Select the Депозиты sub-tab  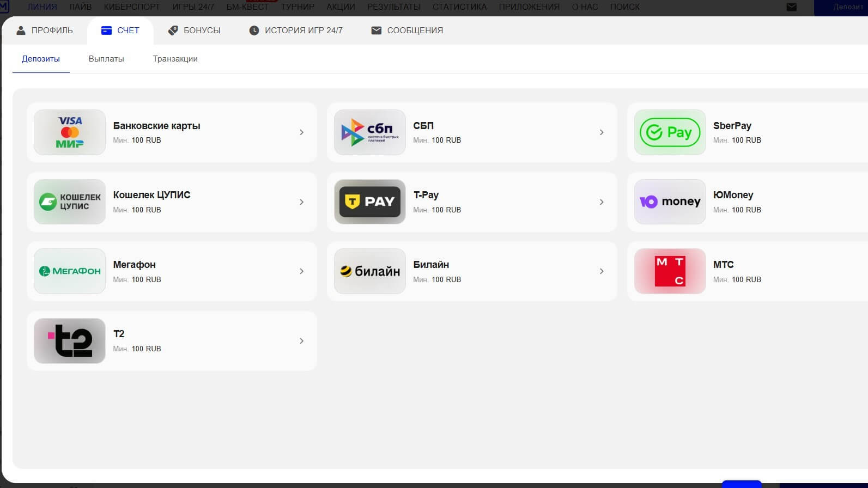[x=41, y=59]
